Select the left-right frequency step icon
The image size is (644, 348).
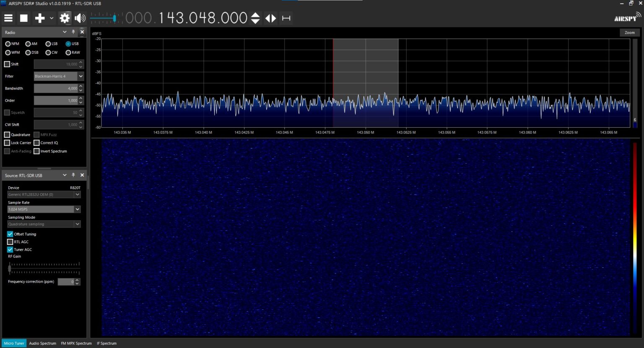click(x=270, y=18)
